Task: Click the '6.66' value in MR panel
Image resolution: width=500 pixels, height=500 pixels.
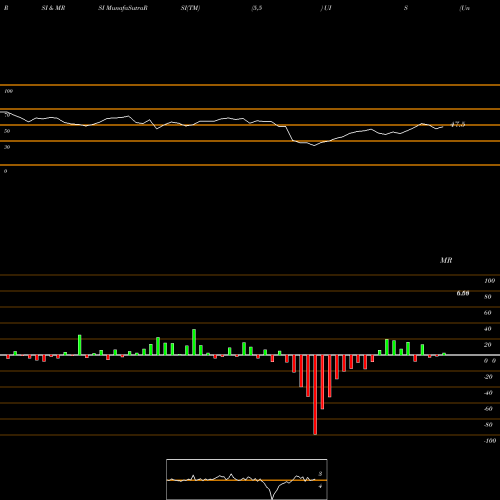Action: click(x=463, y=293)
